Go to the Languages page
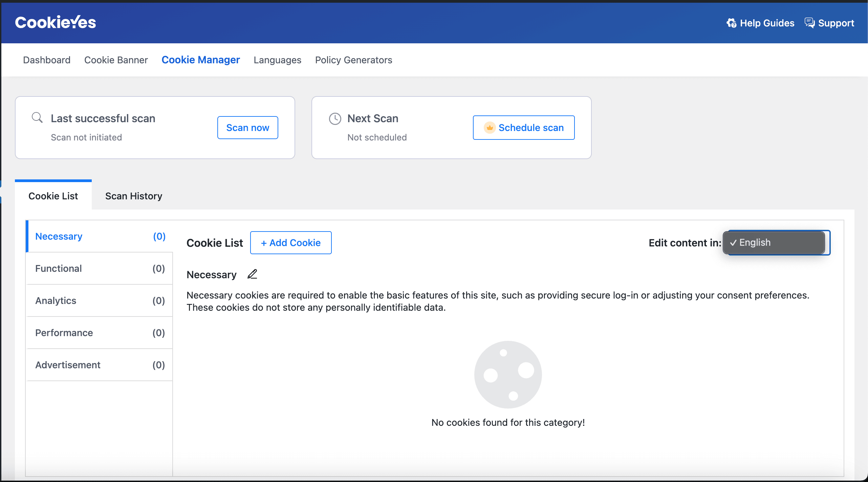The height and width of the screenshot is (482, 868). tap(278, 60)
